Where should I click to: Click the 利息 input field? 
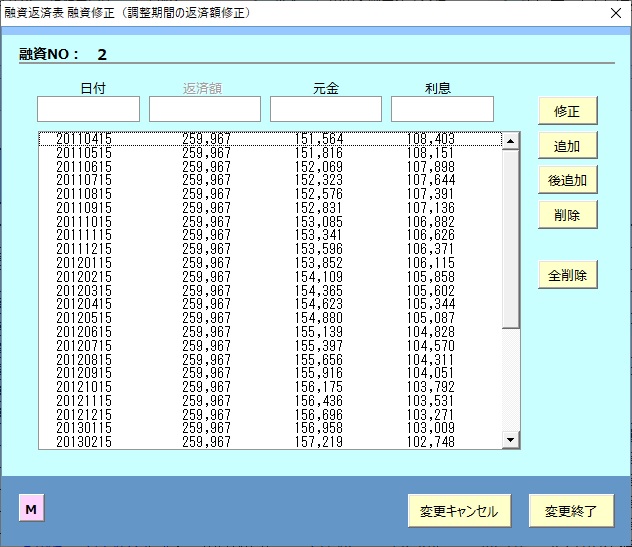[442, 109]
